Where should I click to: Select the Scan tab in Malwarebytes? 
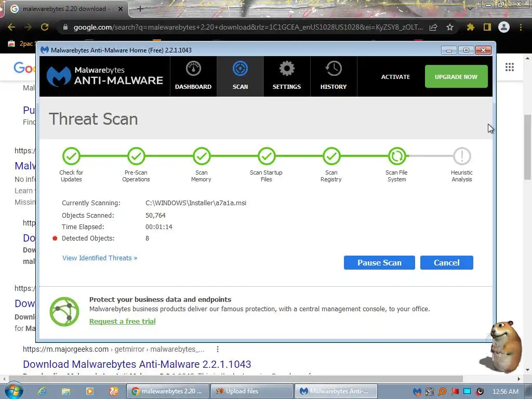click(x=240, y=77)
